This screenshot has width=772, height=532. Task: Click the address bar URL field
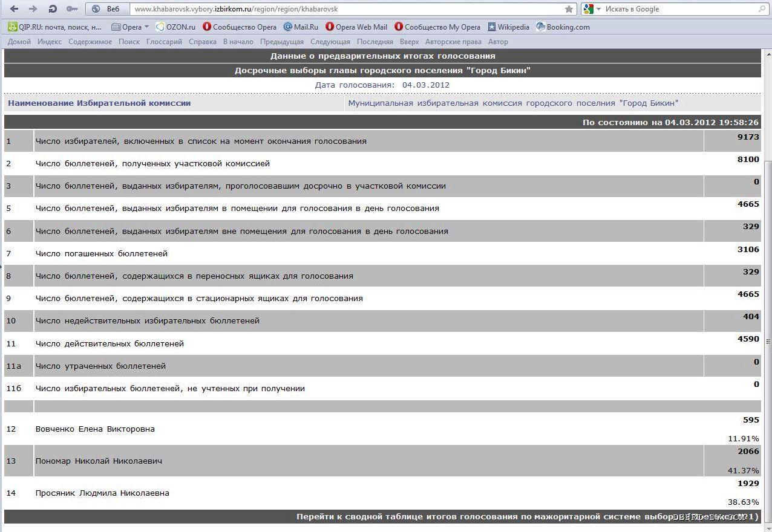[x=345, y=9]
